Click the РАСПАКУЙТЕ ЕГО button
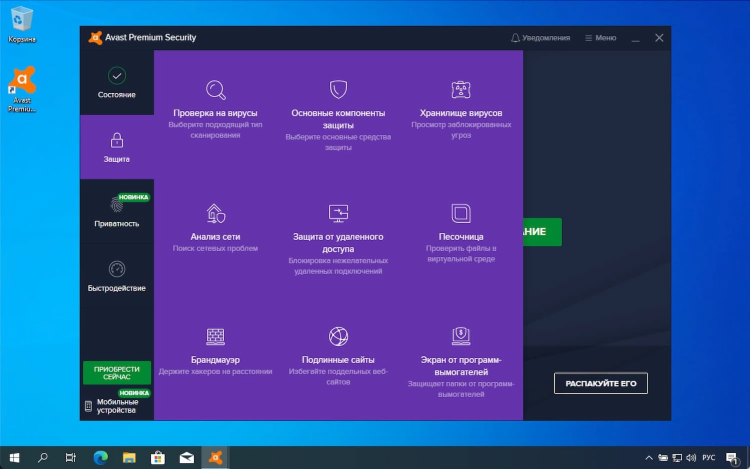The height and width of the screenshot is (469, 750). point(601,383)
